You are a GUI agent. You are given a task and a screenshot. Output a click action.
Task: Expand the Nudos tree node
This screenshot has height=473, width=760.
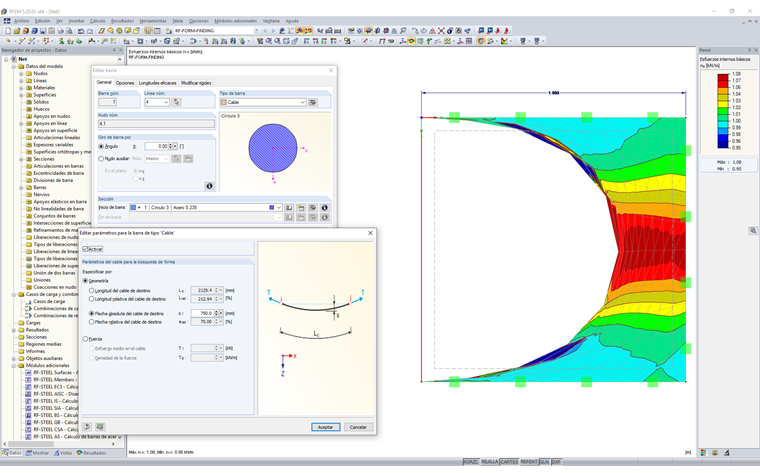point(21,74)
